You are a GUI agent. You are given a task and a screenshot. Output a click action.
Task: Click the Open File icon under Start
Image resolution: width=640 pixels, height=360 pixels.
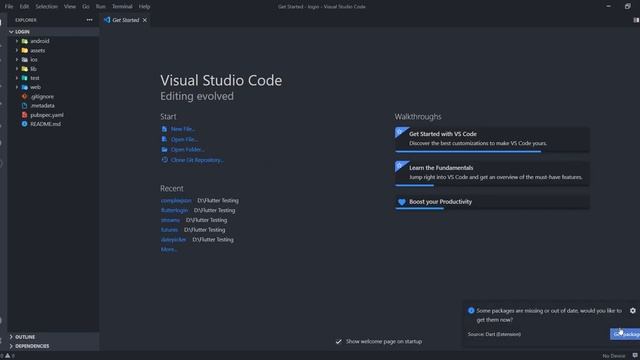pos(164,139)
